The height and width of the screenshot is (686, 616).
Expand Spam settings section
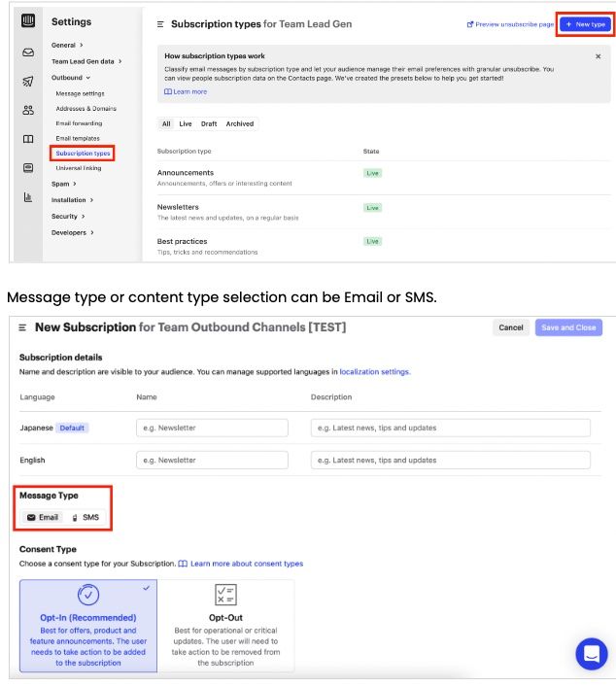tap(64, 184)
